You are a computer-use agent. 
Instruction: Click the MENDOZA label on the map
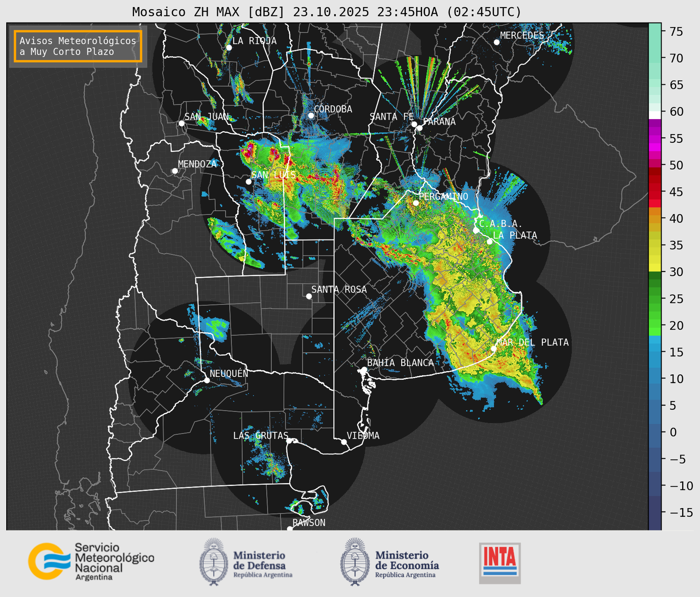click(197, 164)
